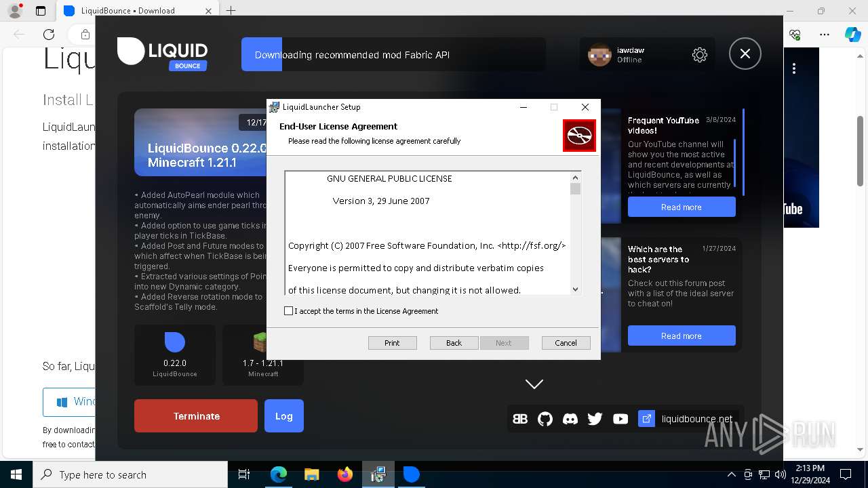Open the Twitter icon link
Viewport: 868px width, 488px height.
click(595, 419)
